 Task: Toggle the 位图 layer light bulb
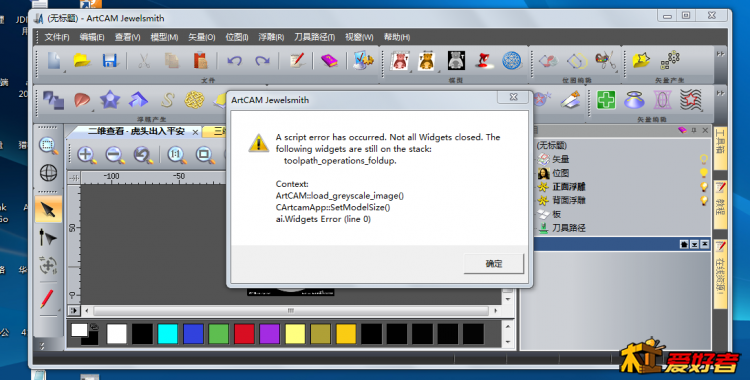coord(704,173)
